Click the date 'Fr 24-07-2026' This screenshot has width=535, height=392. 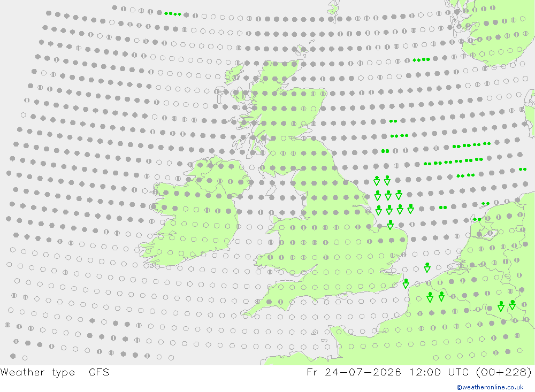(x=354, y=372)
